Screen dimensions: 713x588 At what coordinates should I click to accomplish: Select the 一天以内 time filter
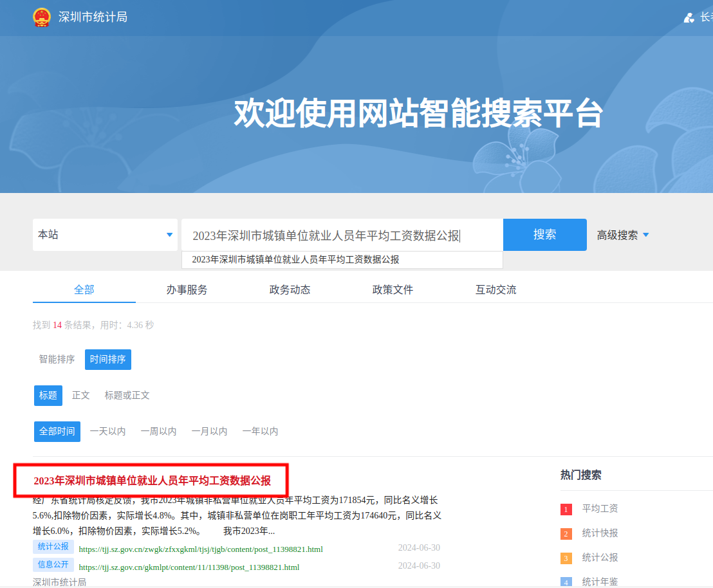(107, 431)
